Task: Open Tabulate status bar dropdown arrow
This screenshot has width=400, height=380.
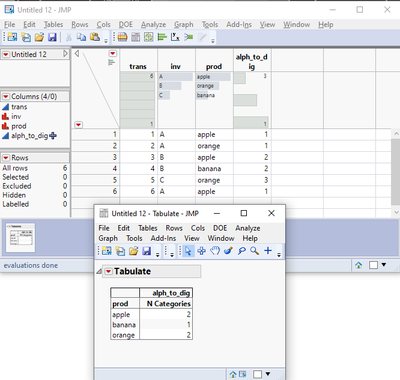Action: point(268,374)
